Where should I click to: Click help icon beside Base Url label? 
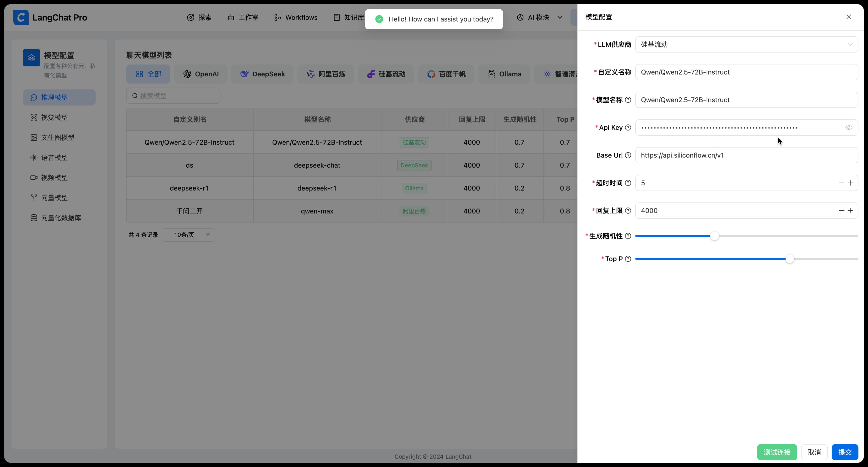point(628,155)
